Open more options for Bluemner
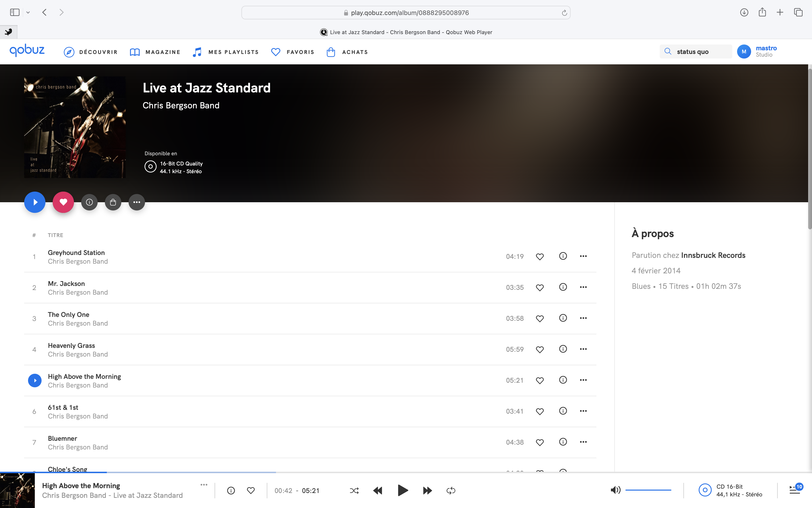 583,442
